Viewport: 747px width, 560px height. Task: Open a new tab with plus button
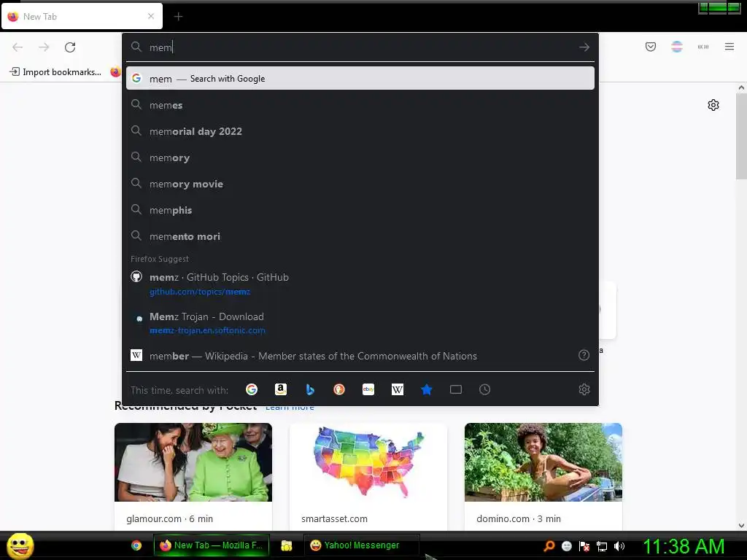coord(178,17)
